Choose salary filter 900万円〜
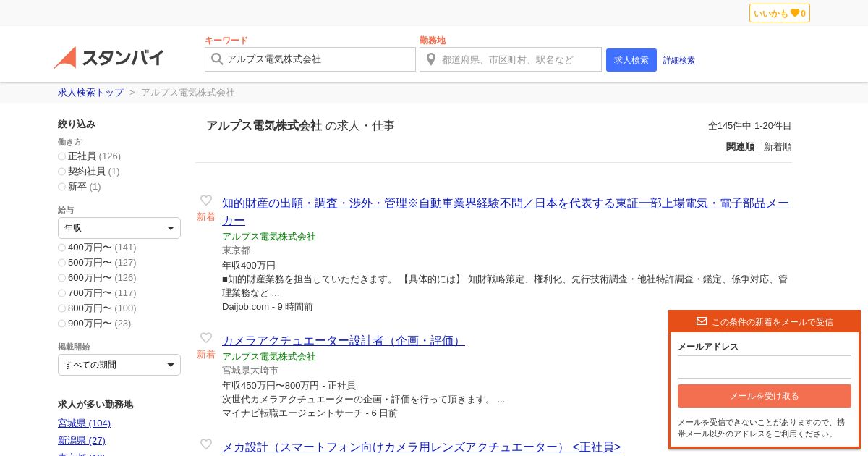This screenshot has width=868, height=456. pyautogui.click(x=62, y=324)
